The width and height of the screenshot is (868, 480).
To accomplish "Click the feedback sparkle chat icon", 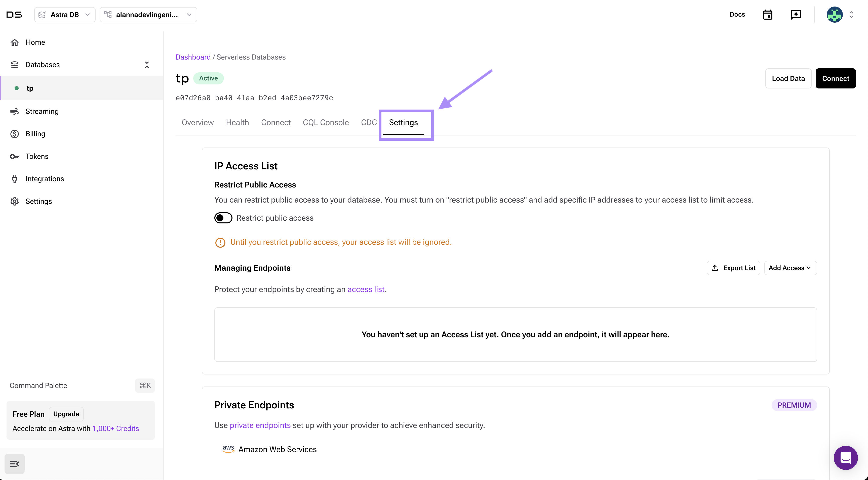I will pos(796,15).
